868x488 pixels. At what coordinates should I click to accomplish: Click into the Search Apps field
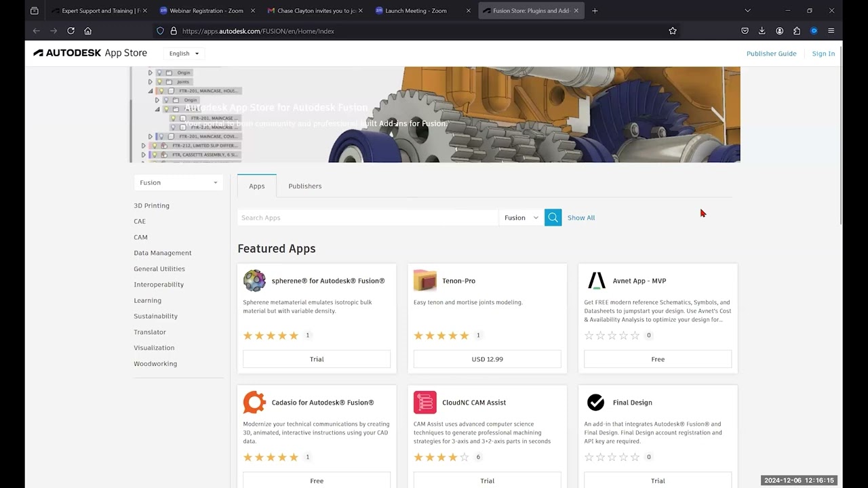tap(368, 218)
